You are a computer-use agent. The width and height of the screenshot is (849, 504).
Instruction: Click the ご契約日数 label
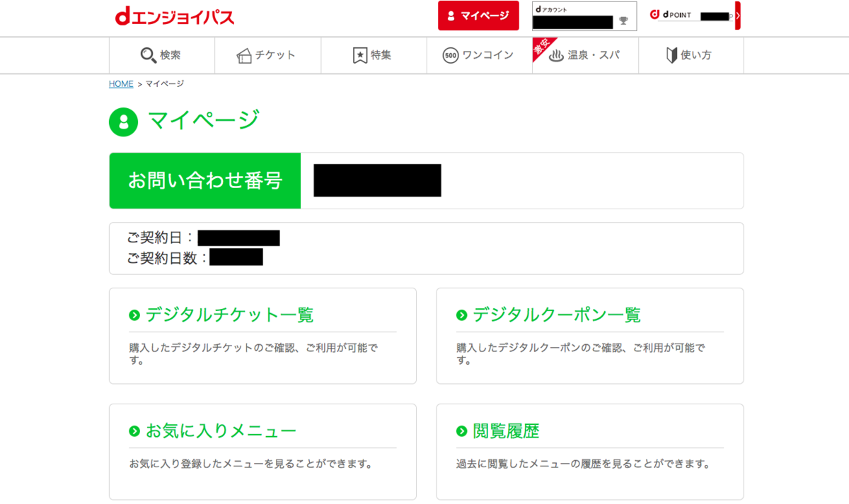[x=167, y=257]
